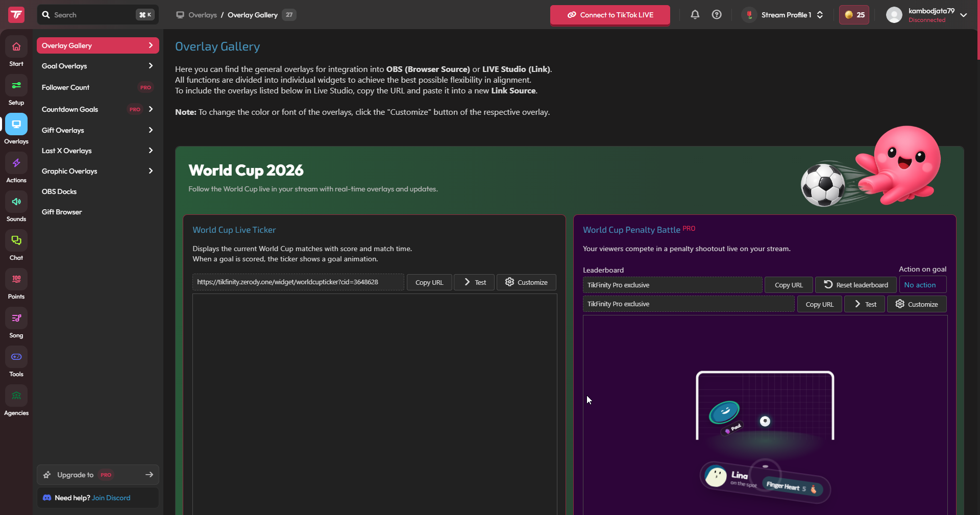
Task: Open the Chat section icon
Action: coord(16,241)
